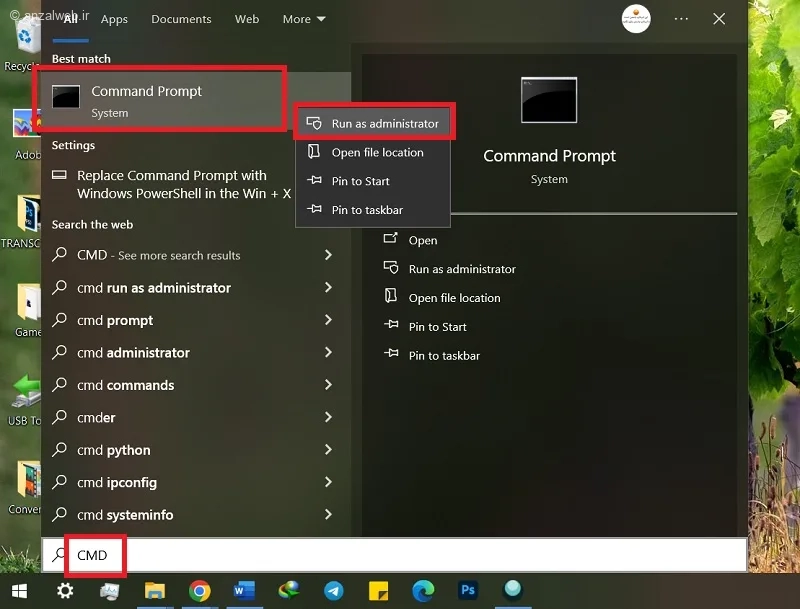Switch to the Documents tab
Screen dimensions: 800x609
181,19
